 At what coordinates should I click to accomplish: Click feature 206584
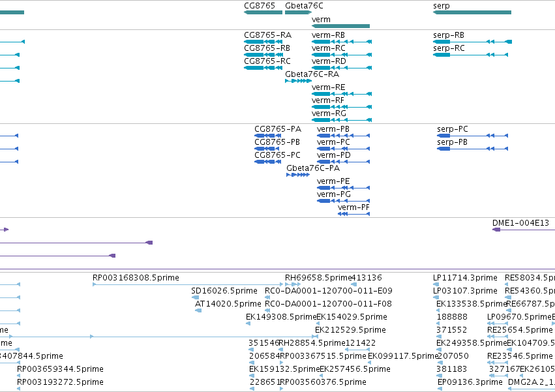[252, 363]
